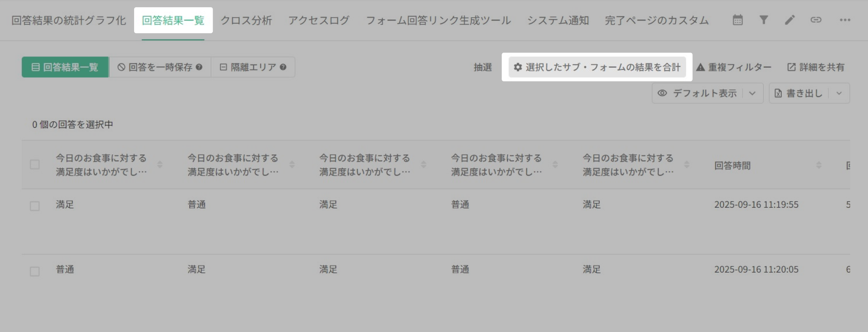Select the 隔離エリア view segment
The height and width of the screenshot is (332, 868).
pos(253,67)
